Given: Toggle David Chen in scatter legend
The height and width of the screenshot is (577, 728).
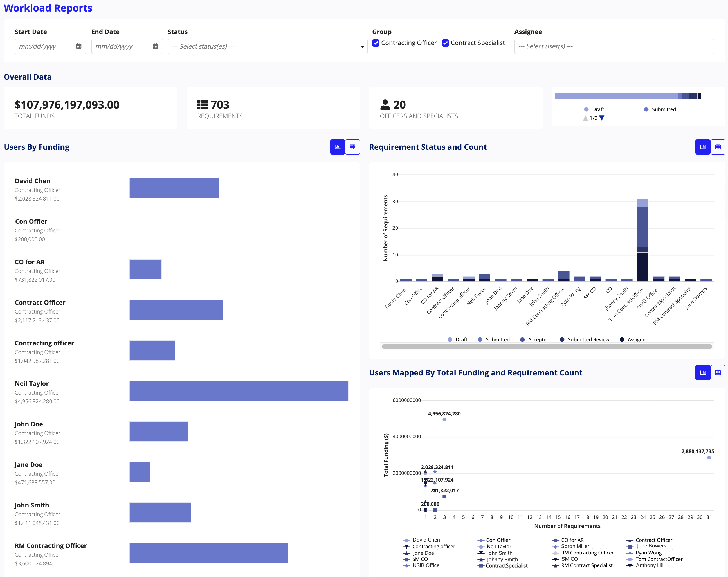Looking at the screenshot, I should (x=421, y=540).
